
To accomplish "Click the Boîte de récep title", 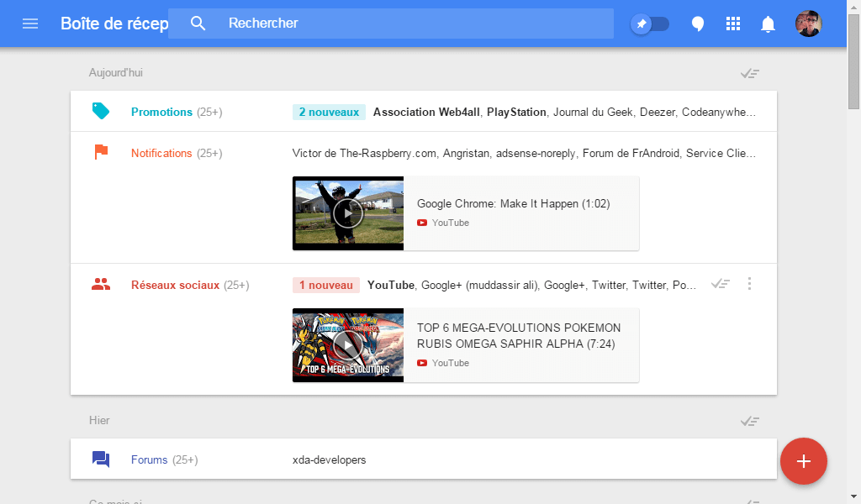I will pyautogui.click(x=114, y=24).
